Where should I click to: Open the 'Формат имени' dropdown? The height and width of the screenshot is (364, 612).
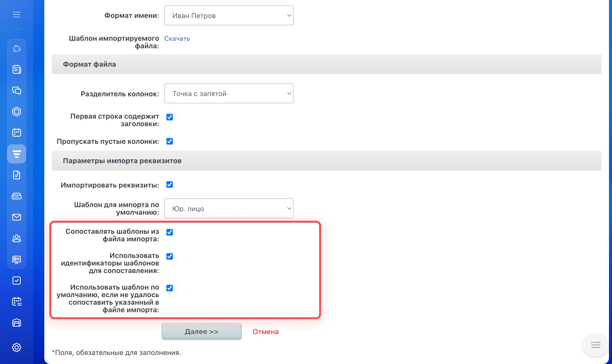click(x=229, y=16)
